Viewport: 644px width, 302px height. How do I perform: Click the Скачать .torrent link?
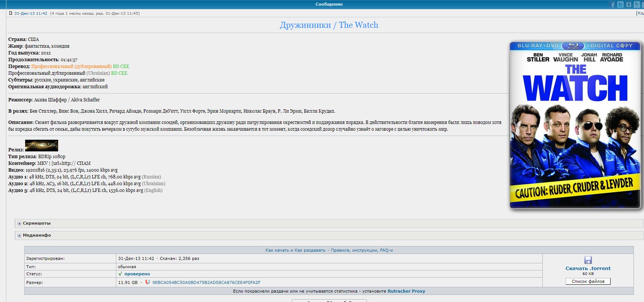(588, 268)
